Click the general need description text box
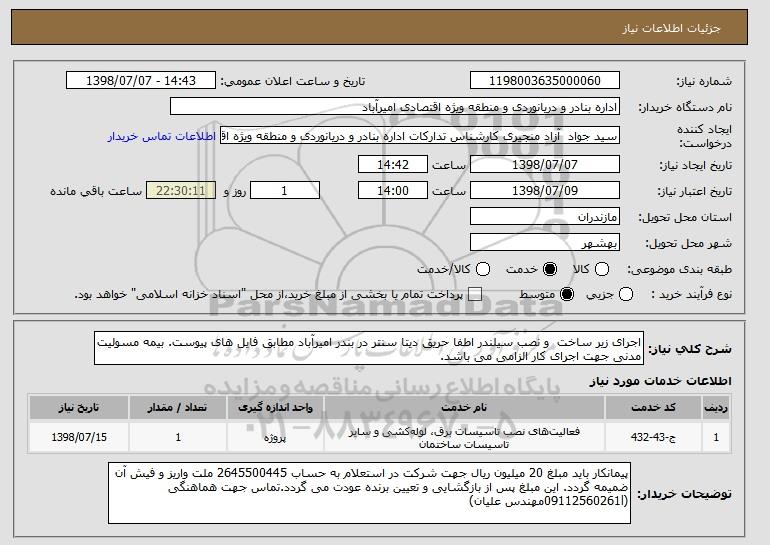The height and width of the screenshot is (545, 770). (369, 349)
